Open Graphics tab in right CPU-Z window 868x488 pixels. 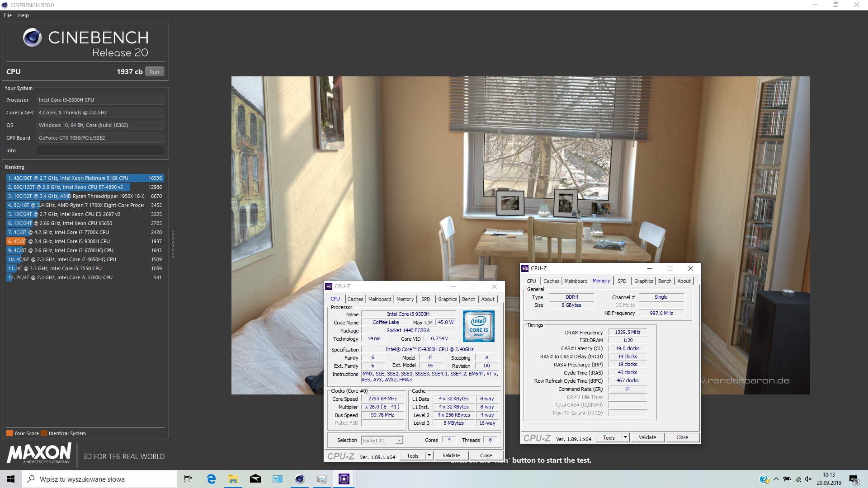click(x=643, y=281)
